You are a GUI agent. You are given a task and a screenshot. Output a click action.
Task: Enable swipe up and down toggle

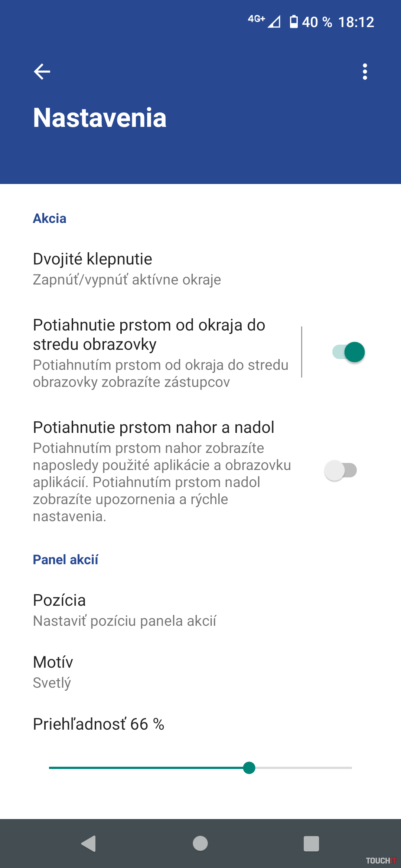coord(340,470)
